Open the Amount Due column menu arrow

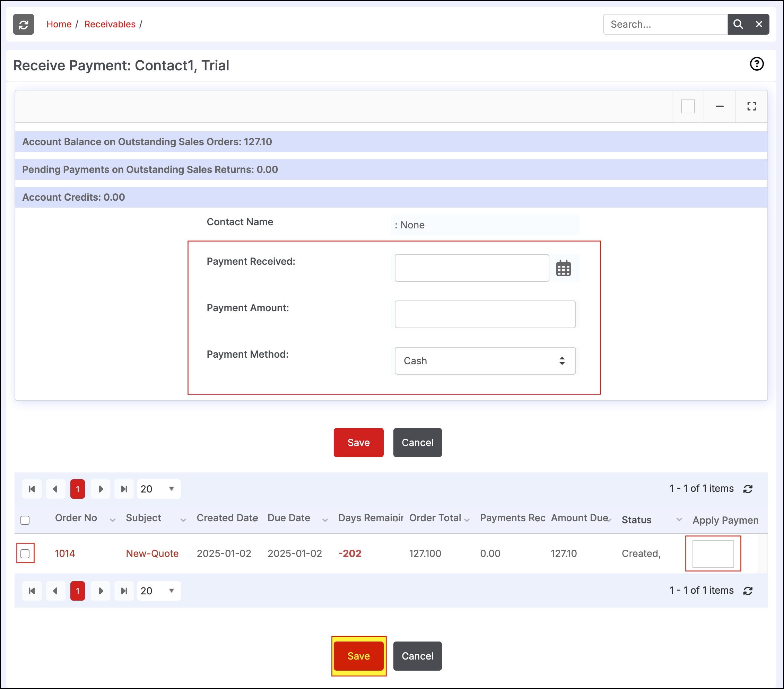coord(609,520)
